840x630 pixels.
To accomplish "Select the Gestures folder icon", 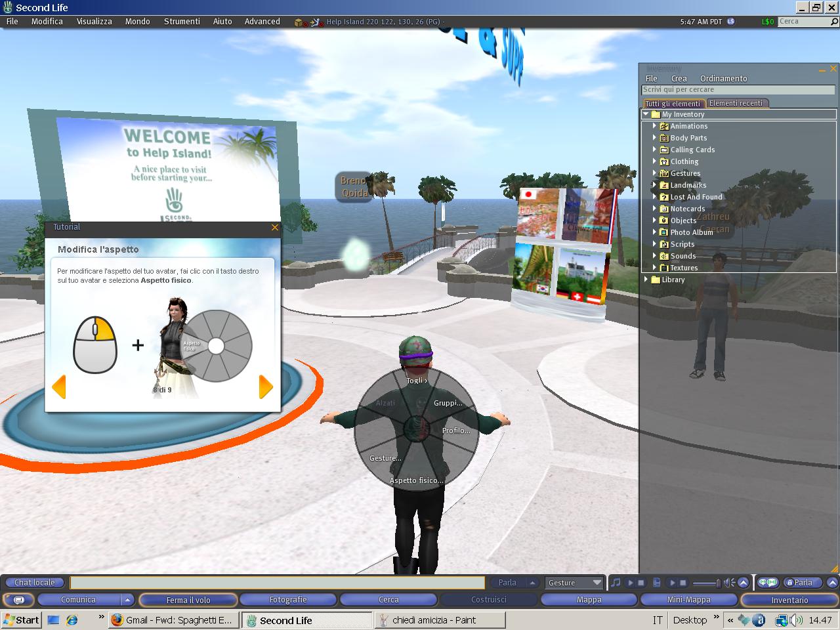I will (x=664, y=173).
